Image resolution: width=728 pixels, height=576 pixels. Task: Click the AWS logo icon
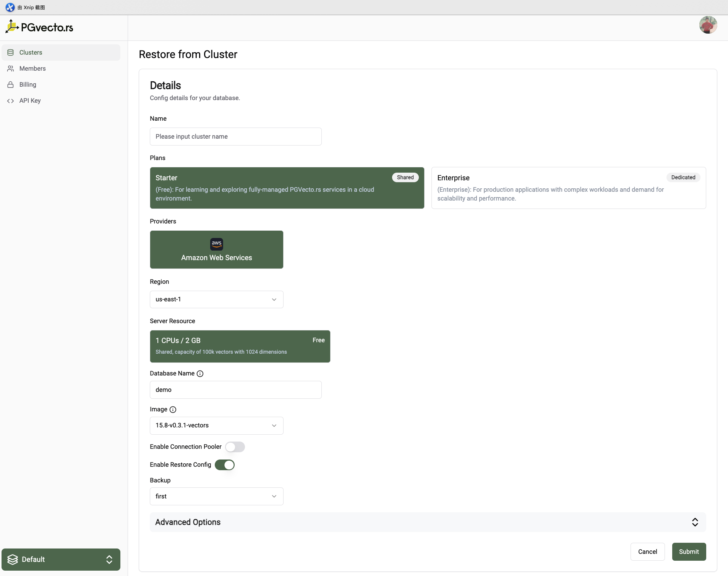click(x=216, y=244)
